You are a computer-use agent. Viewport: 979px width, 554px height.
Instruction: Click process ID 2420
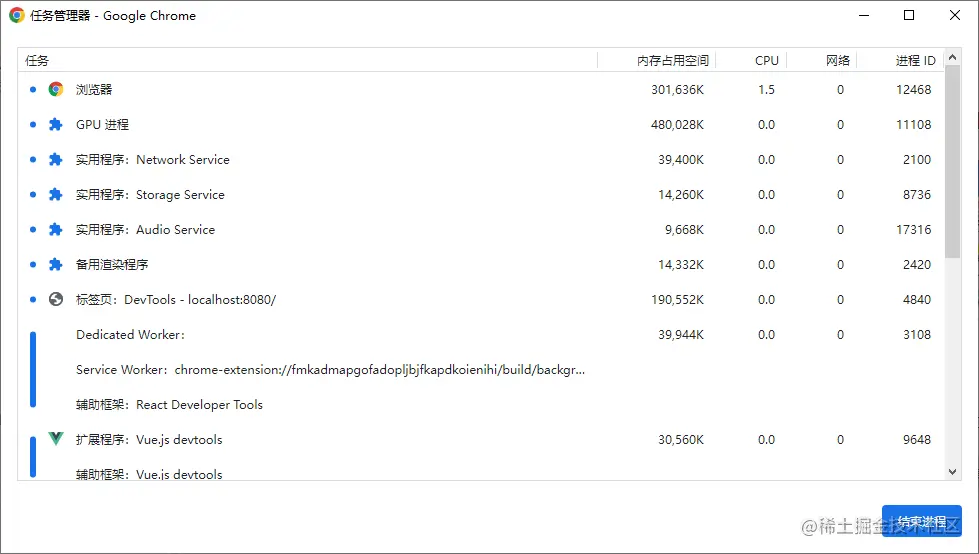tap(917, 264)
